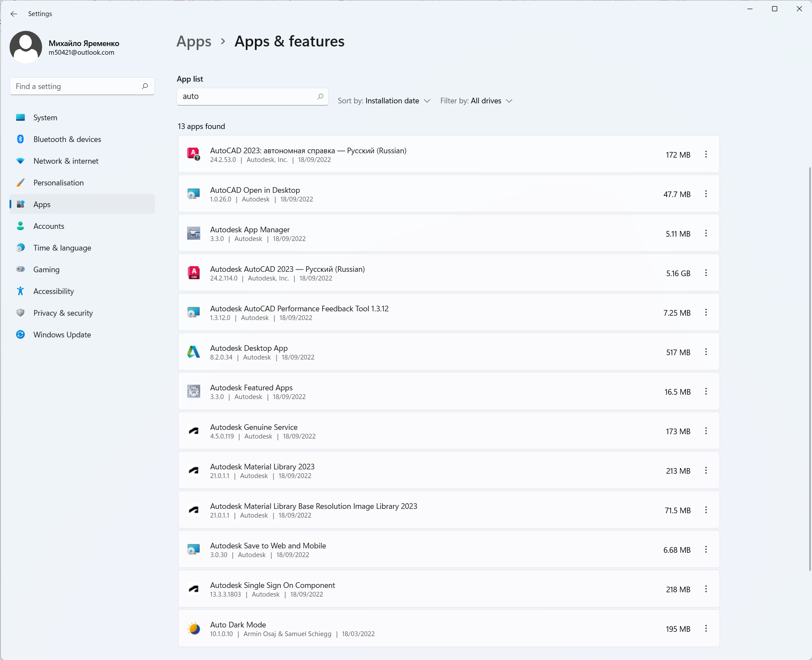The image size is (812, 660).
Task: Click the AutoCAD 2023 help app icon
Action: coord(194,154)
